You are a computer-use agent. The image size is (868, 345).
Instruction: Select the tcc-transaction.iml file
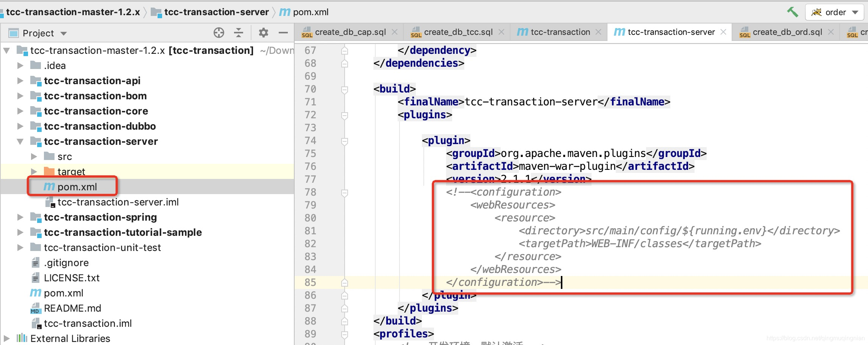[147, 323]
